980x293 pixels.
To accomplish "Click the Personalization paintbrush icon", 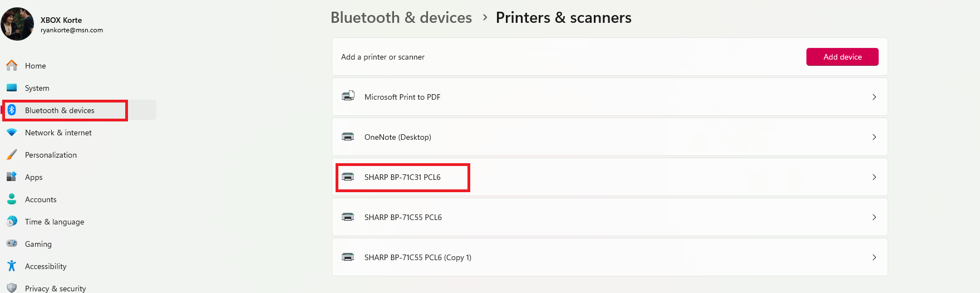I will 12,155.
